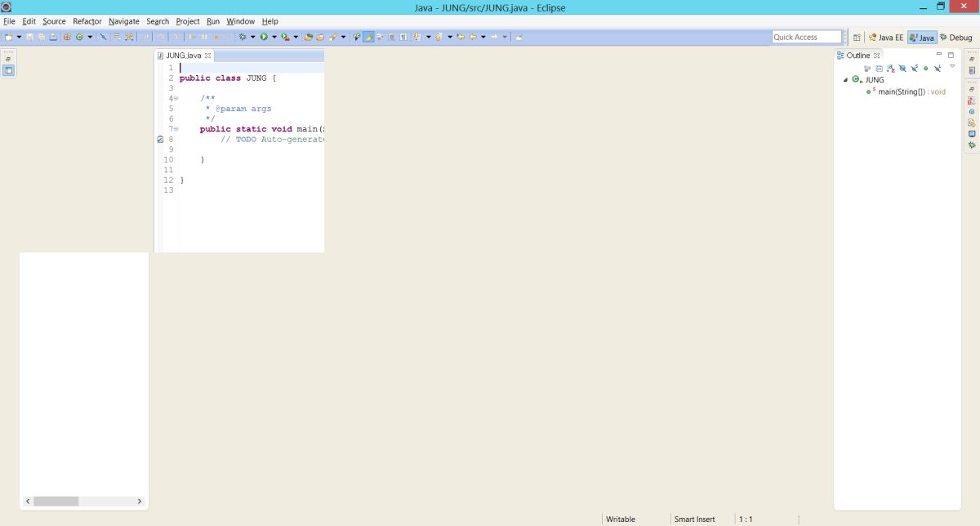Open the Source menu
Image resolution: width=980 pixels, height=526 pixels.
pyautogui.click(x=54, y=21)
